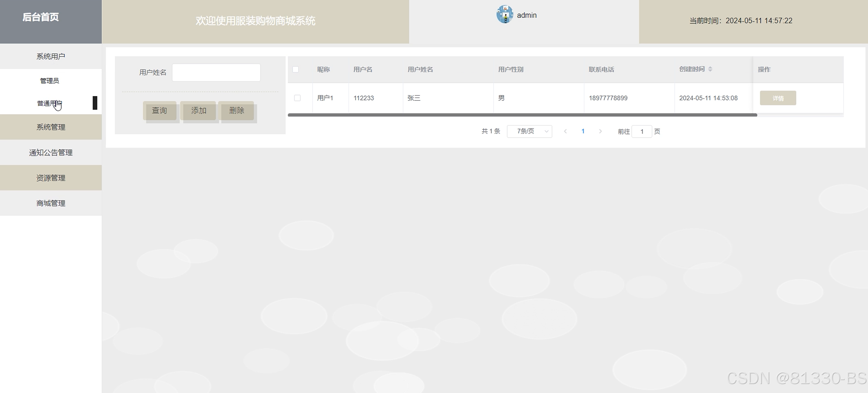Screen dimensions: 868x393
Task: Check the row checkbox for 用户1
Action: pos(297,98)
